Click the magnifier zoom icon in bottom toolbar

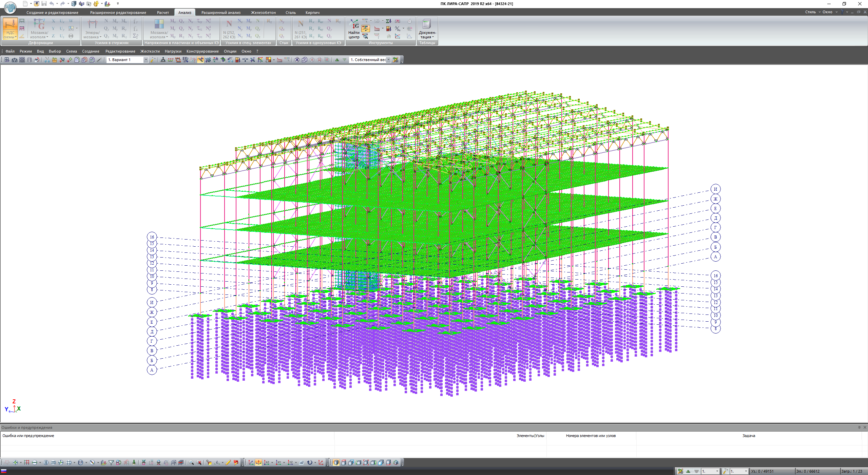coord(191,462)
